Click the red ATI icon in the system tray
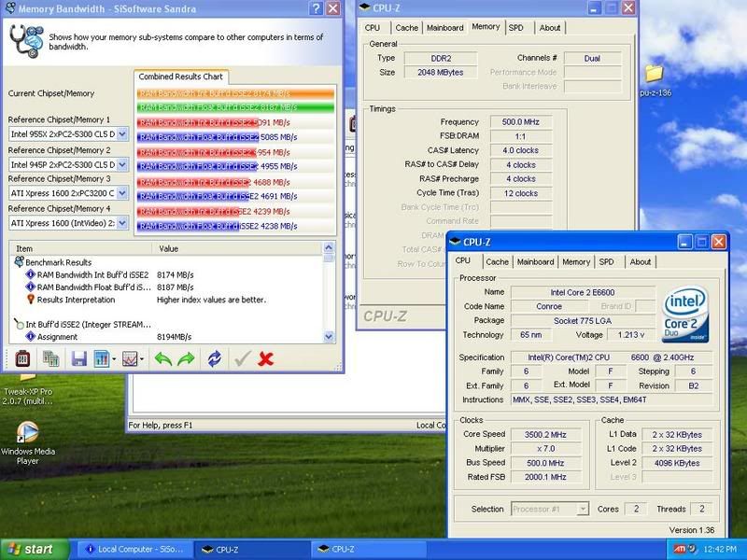 click(x=680, y=549)
